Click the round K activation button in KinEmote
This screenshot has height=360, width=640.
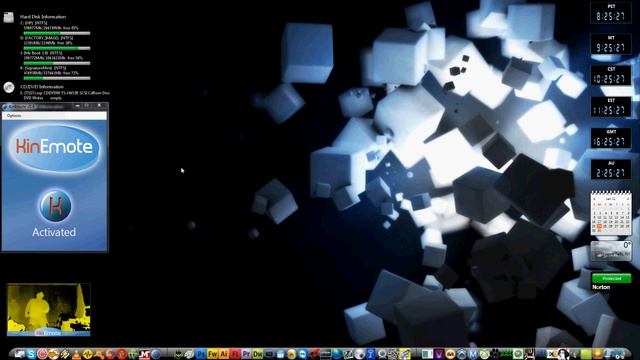coord(56,206)
